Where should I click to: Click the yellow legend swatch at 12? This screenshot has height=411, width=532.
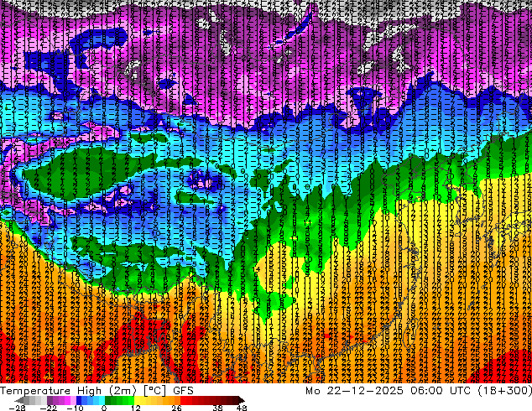(137, 400)
